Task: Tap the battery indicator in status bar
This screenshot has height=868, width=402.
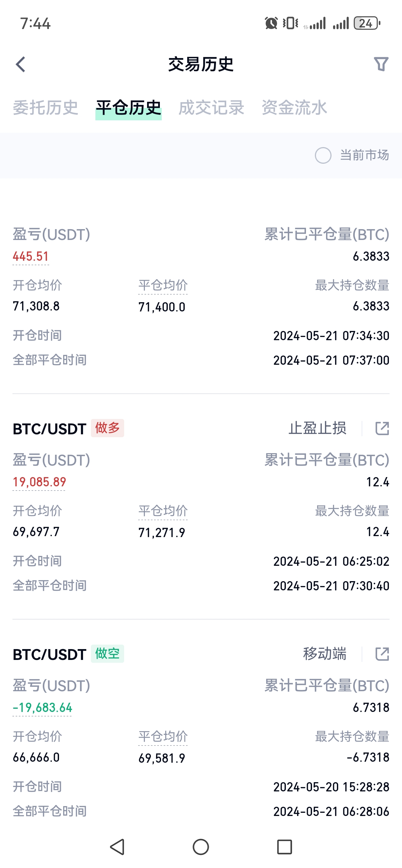Action: [x=367, y=23]
